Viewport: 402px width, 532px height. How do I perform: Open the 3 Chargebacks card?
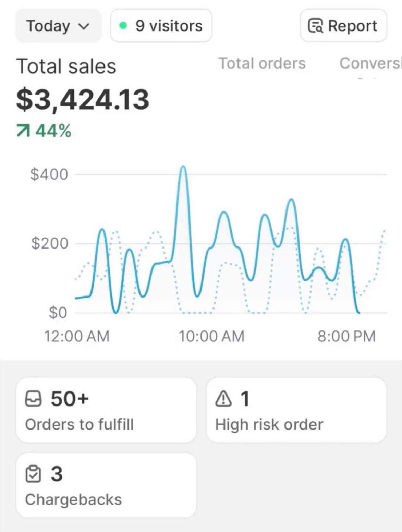(106, 485)
